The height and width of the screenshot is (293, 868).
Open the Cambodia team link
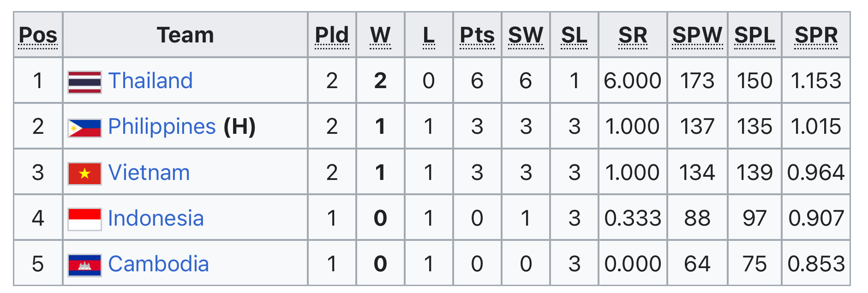[x=159, y=264]
